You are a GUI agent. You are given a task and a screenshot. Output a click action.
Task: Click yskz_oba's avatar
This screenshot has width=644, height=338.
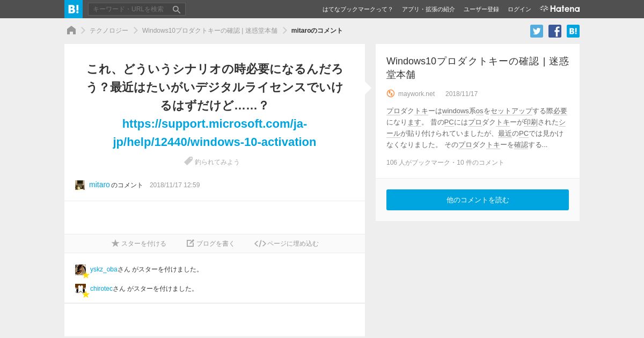point(80,270)
